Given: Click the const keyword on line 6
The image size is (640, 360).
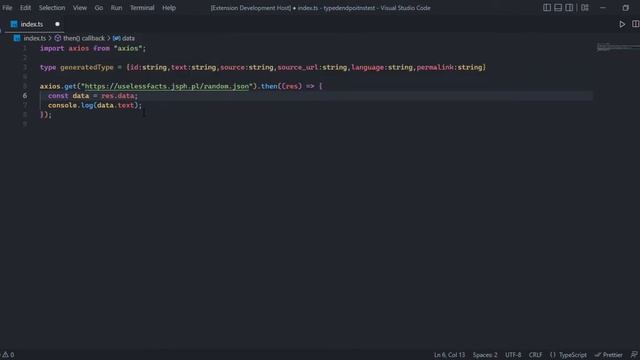Looking at the screenshot, I should (x=58, y=96).
